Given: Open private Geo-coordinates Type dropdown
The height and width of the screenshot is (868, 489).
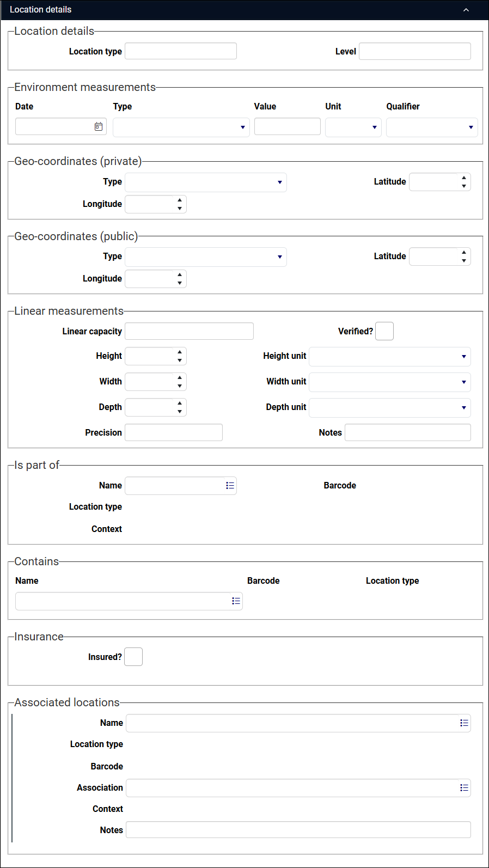Looking at the screenshot, I should 206,182.
